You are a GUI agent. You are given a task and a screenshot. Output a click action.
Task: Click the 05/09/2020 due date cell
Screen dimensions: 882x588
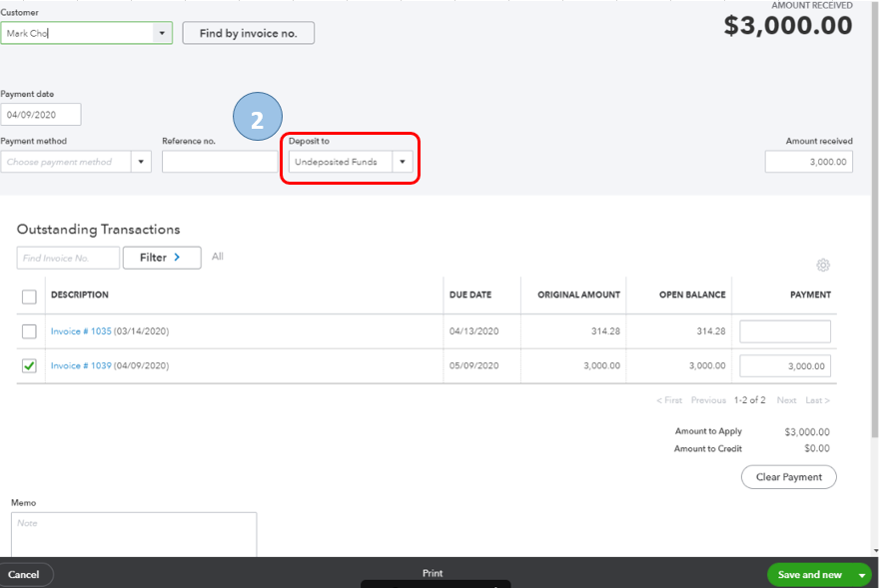(473, 366)
